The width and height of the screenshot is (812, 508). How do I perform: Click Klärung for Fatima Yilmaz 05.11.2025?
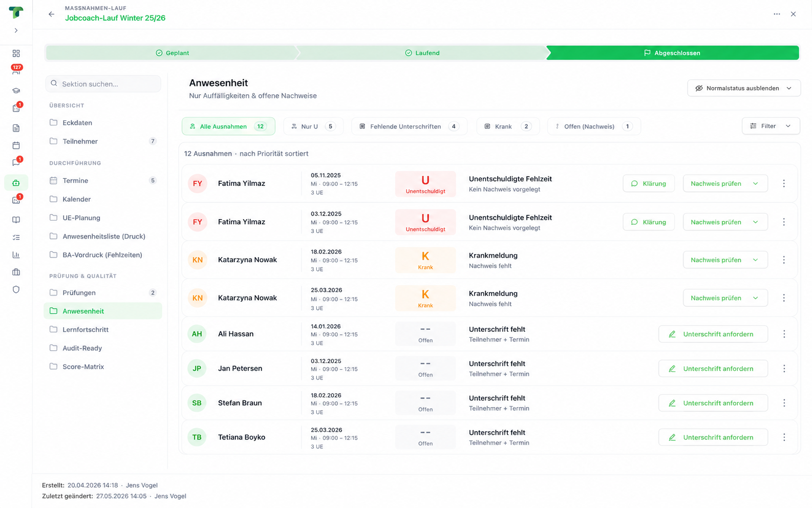click(649, 183)
